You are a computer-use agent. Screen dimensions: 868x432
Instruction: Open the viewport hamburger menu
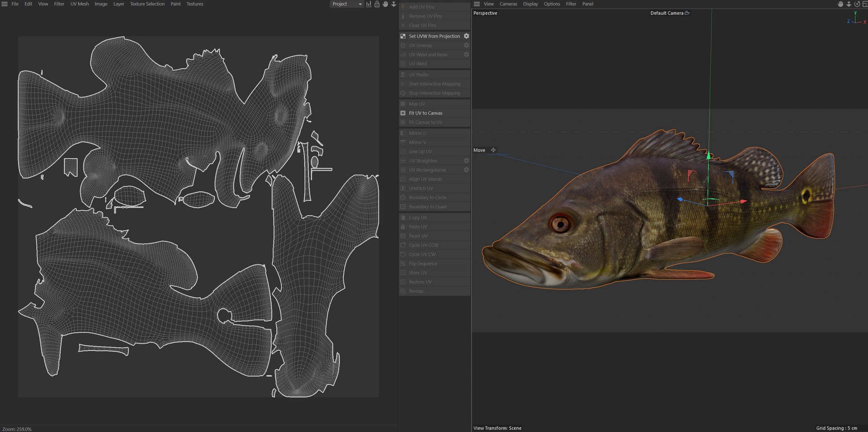(476, 4)
